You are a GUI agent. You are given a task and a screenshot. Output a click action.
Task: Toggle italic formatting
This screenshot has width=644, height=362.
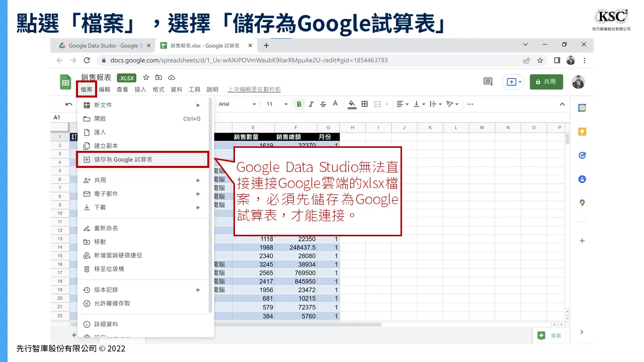coord(311,104)
